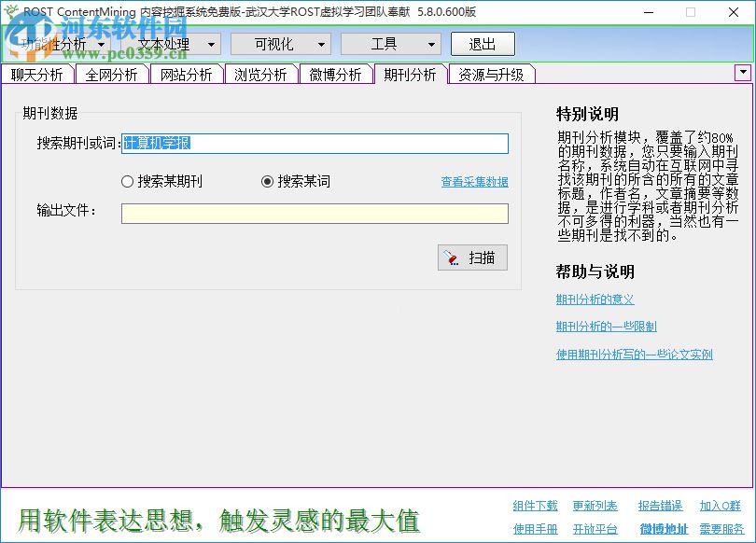Open the 查看采集数据 link
This screenshot has height=543, width=756.
tap(477, 182)
